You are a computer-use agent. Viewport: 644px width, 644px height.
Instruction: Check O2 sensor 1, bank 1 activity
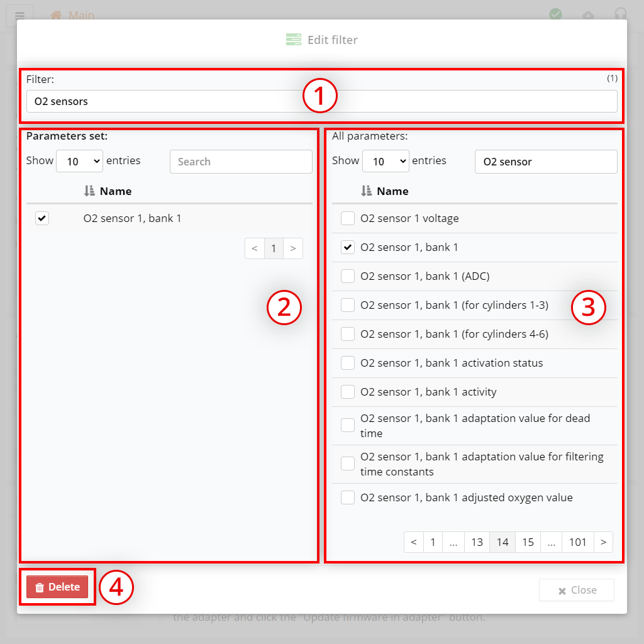pyautogui.click(x=348, y=392)
